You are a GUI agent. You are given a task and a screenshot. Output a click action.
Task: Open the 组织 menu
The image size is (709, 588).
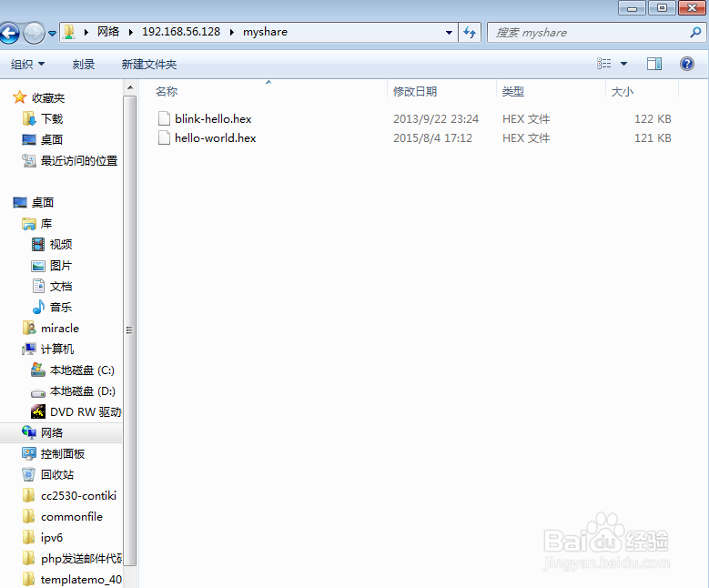click(27, 65)
